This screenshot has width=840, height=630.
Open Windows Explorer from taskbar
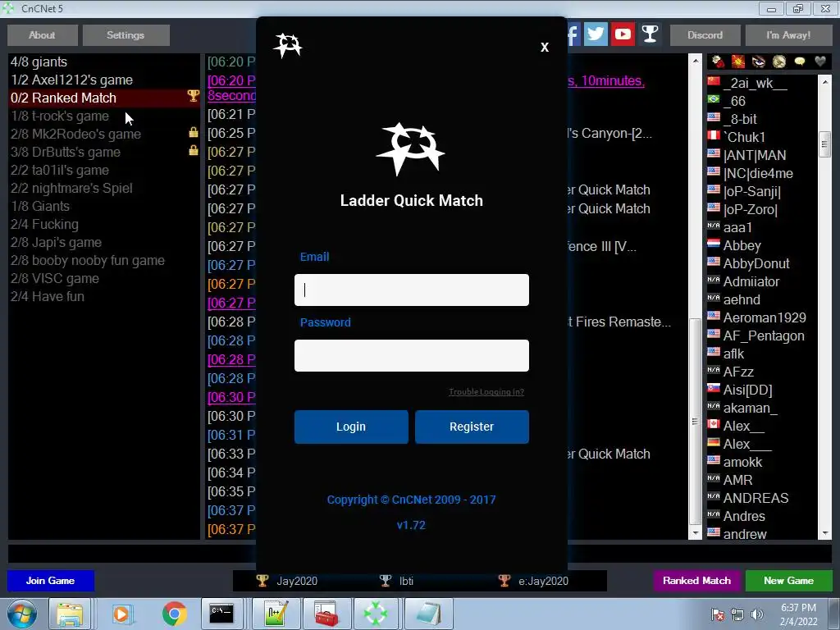71,614
